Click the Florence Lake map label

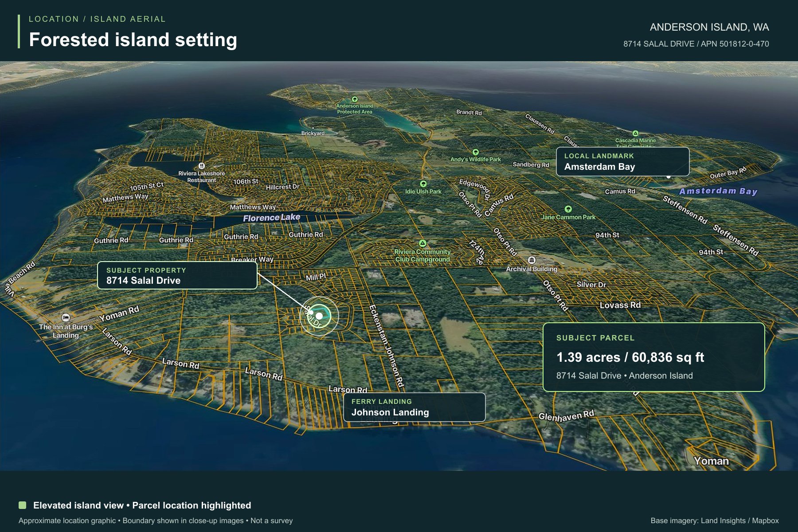(271, 217)
